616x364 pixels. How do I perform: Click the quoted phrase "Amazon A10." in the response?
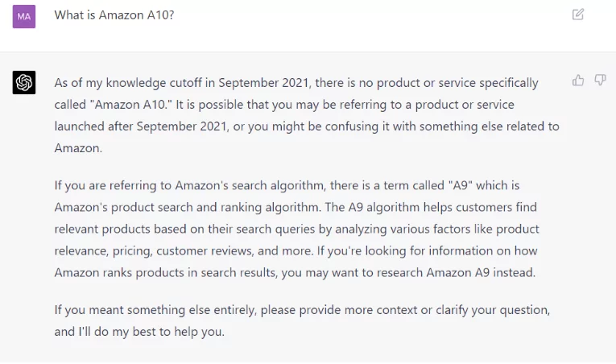click(x=130, y=105)
